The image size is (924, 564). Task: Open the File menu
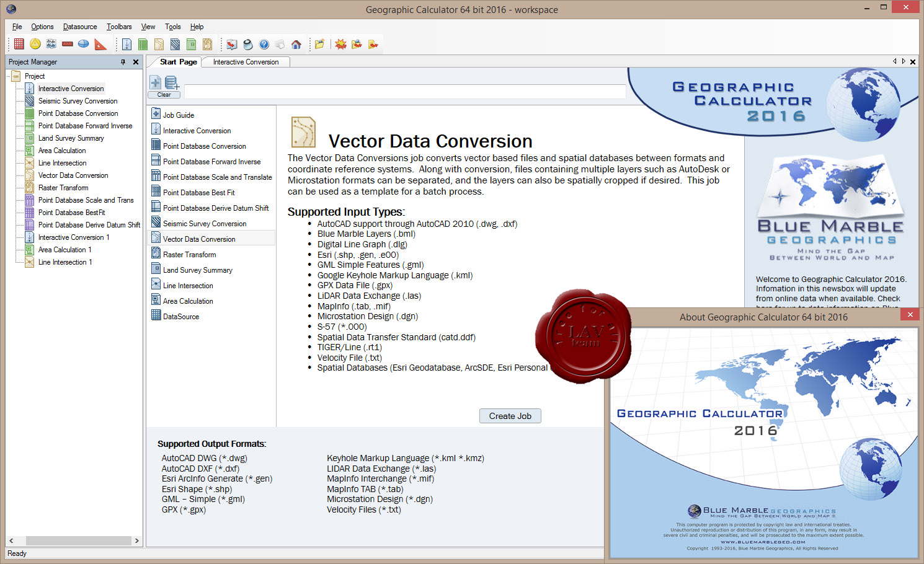coord(17,27)
